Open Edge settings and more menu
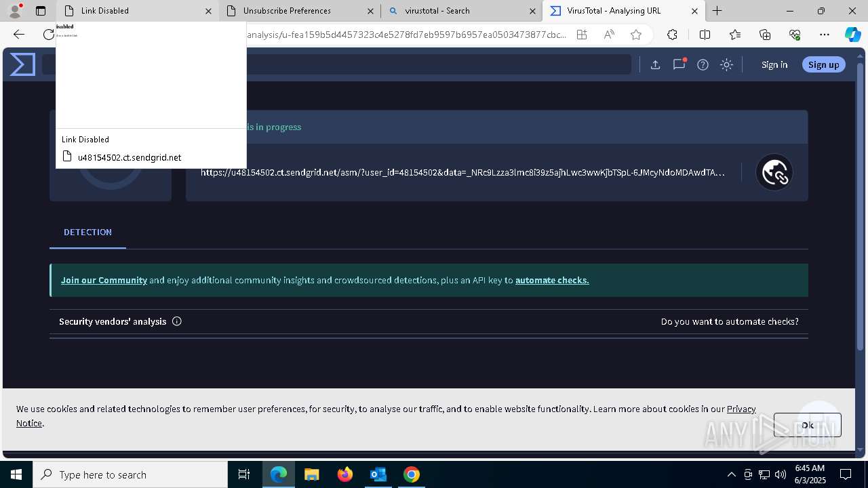868x488 pixels. pos(825,35)
